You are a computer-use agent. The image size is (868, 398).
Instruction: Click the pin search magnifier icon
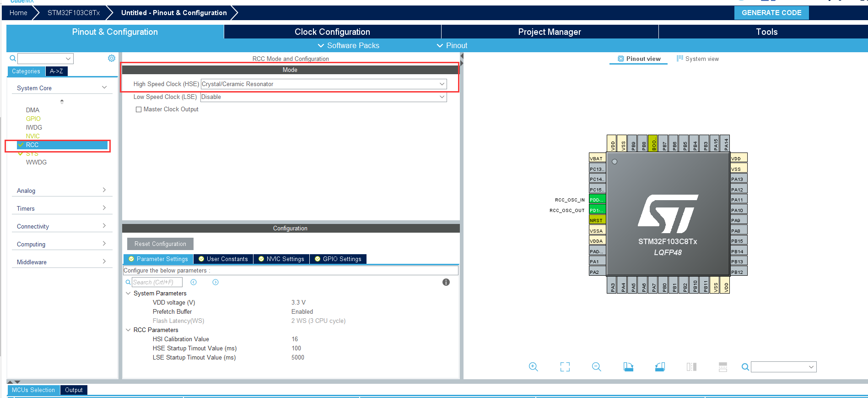click(745, 367)
